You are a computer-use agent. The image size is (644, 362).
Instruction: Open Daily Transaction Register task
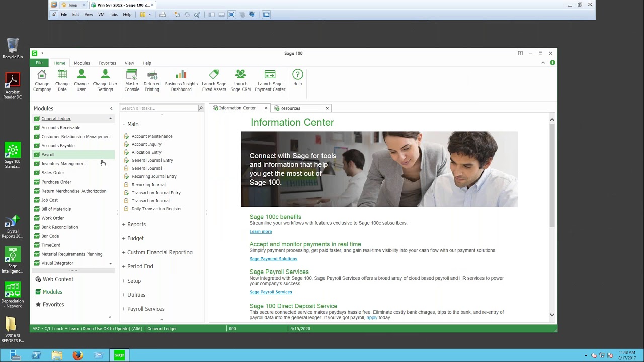point(156,209)
